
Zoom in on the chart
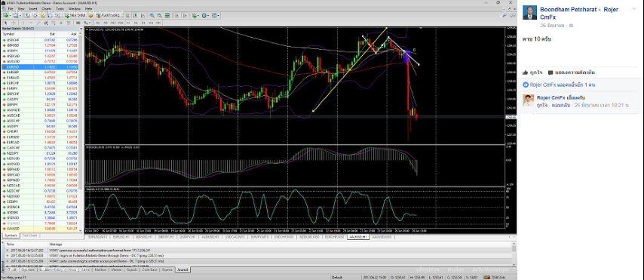pyautogui.click(x=152, y=15)
